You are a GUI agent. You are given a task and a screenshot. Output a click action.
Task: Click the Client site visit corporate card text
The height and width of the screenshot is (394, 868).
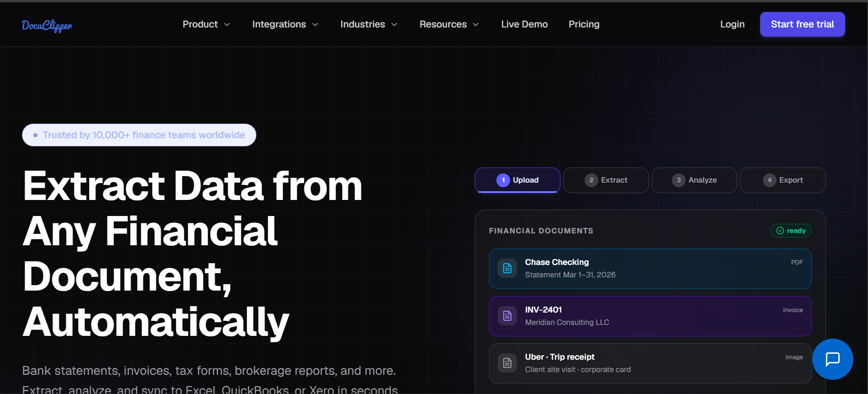click(578, 369)
